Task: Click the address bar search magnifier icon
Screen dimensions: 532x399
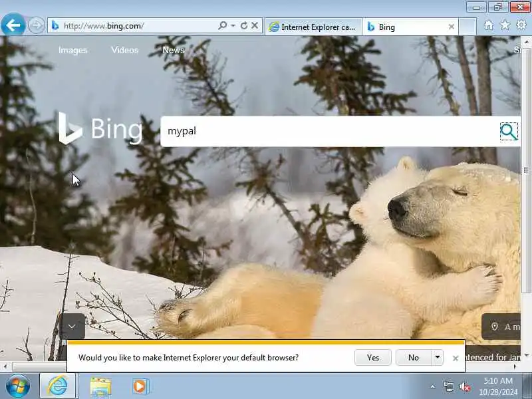Action: [x=223, y=25]
